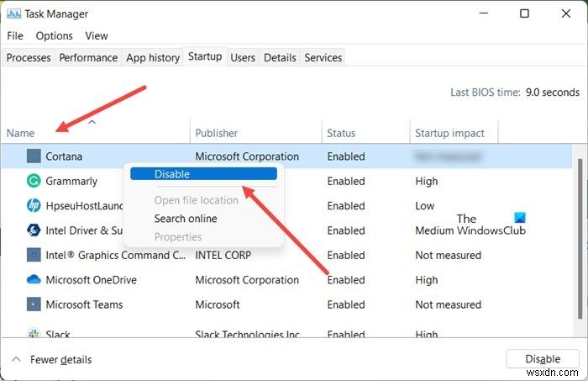This screenshot has width=588, height=381.
Task: Click the Microsoft OneDrive cloud icon
Action: [x=34, y=280]
